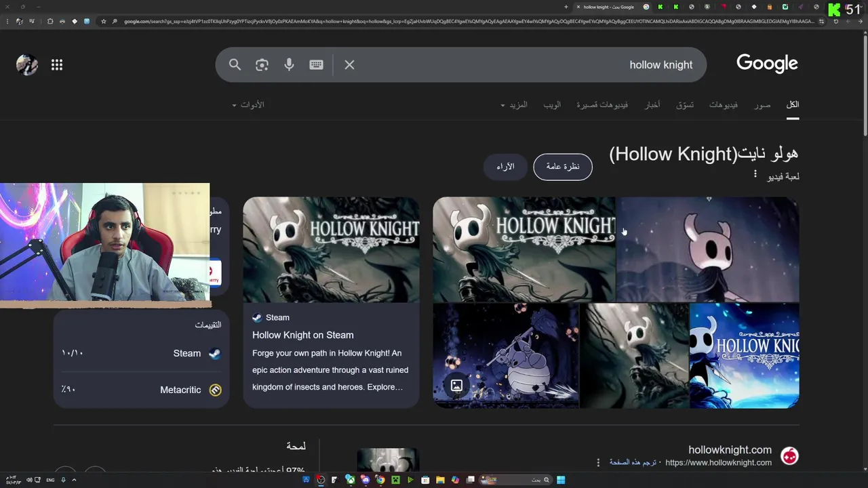Open the on-screen keyboard input tool
The height and width of the screenshot is (488, 868).
coord(316,64)
